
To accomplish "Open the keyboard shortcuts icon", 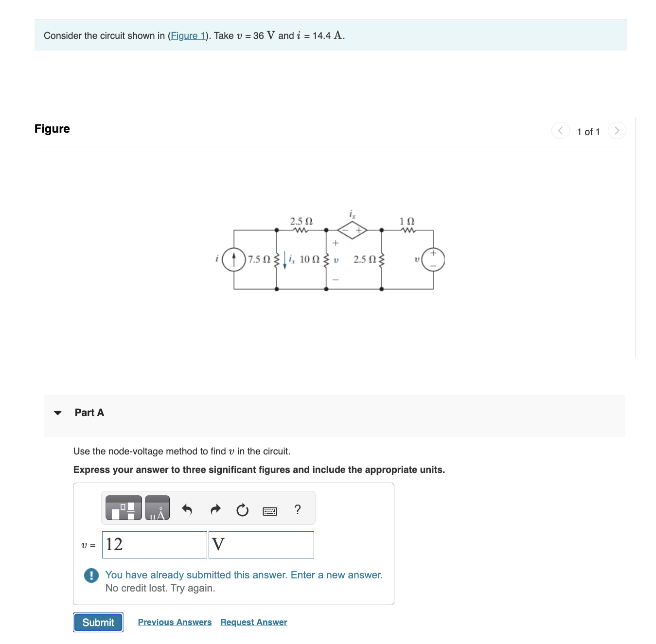I will 270,511.
